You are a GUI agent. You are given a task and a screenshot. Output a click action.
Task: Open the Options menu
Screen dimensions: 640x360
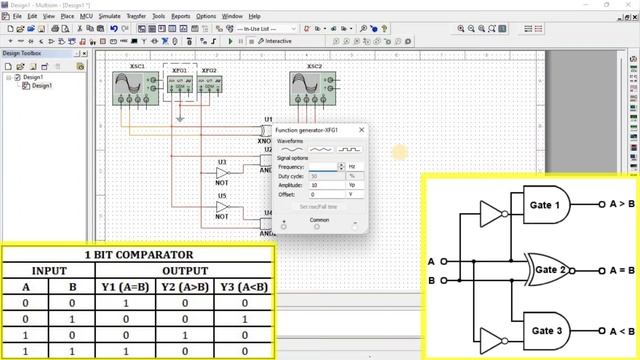(x=206, y=16)
